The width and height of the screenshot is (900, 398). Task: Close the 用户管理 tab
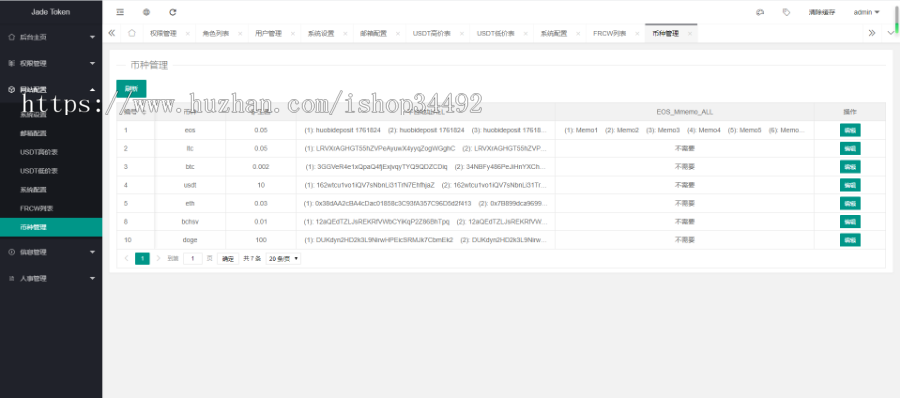point(293,34)
